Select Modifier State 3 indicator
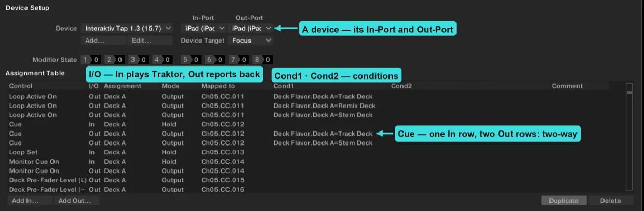 click(139, 60)
